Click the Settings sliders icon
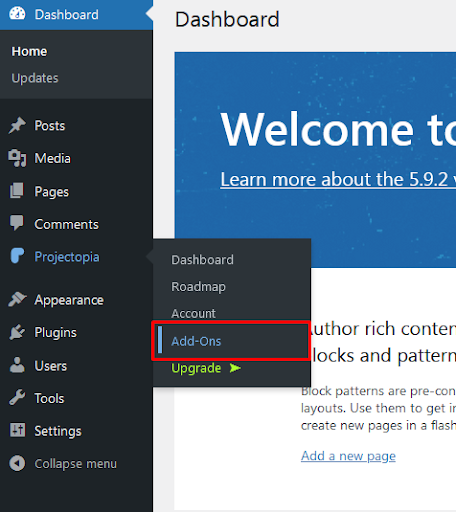This screenshot has height=512, width=456. click(17, 430)
